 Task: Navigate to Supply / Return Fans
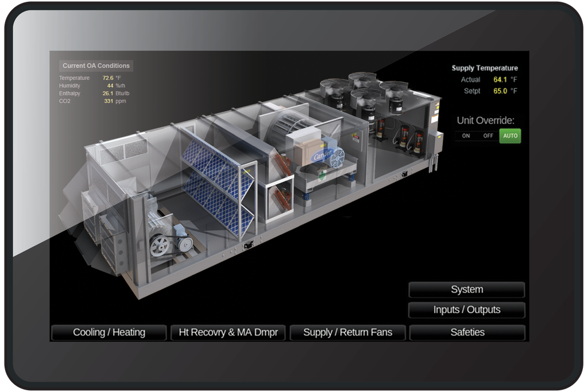click(347, 332)
